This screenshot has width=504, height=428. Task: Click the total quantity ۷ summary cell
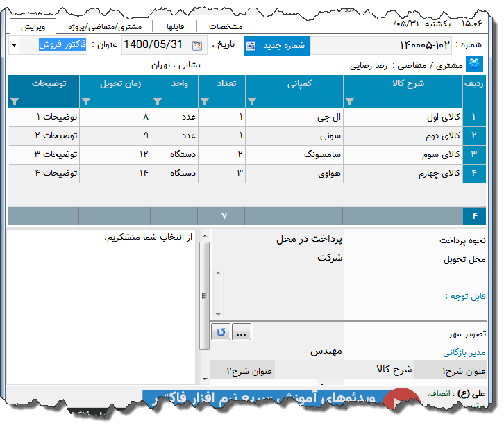coord(221,216)
